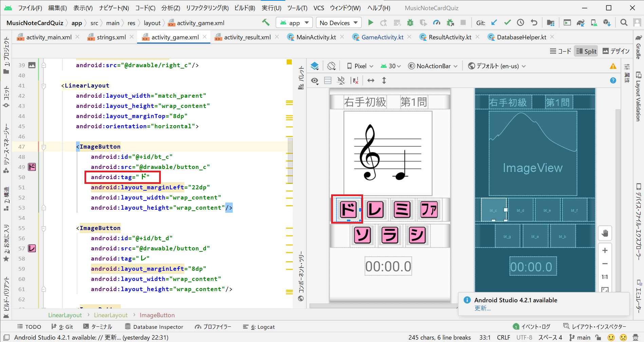Open the Pixel device dropdown

tap(360, 66)
